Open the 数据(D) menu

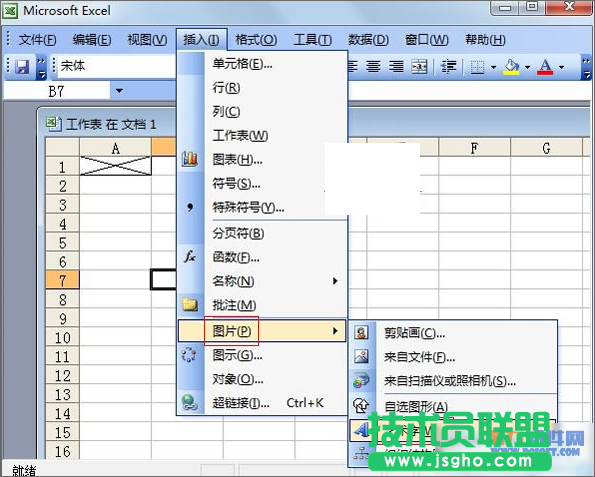tap(368, 39)
